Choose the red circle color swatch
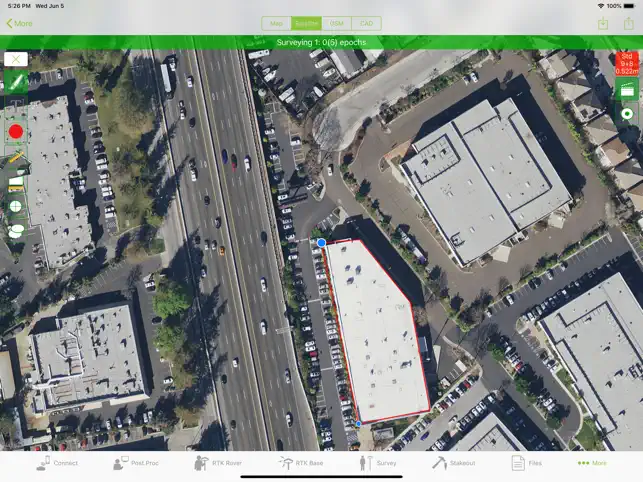This screenshot has height=482, width=643. (x=16, y=132)
